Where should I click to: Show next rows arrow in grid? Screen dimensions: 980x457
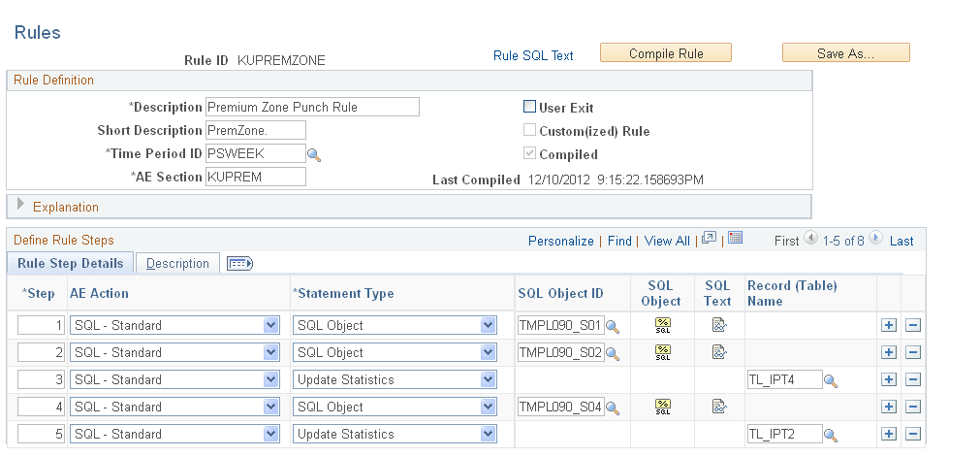[x=875, y=238]
